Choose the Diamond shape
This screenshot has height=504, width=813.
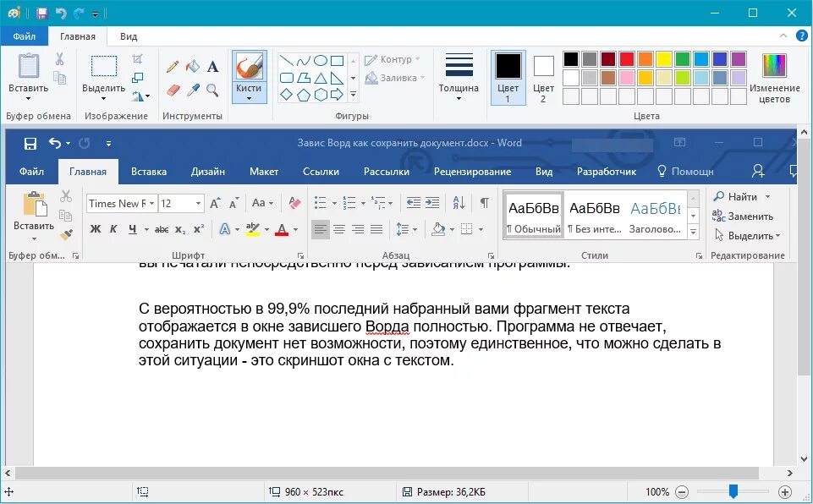[x=286, y=95]
